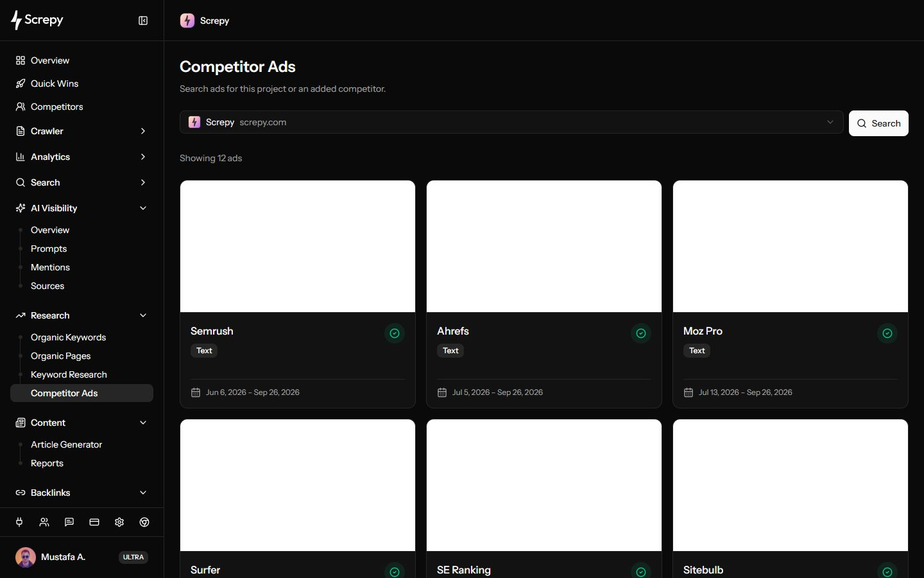Click the Screpy icon in the top header
Image resolution: width=924 pixels, height=578 pixels.
(x=187, y=21)
